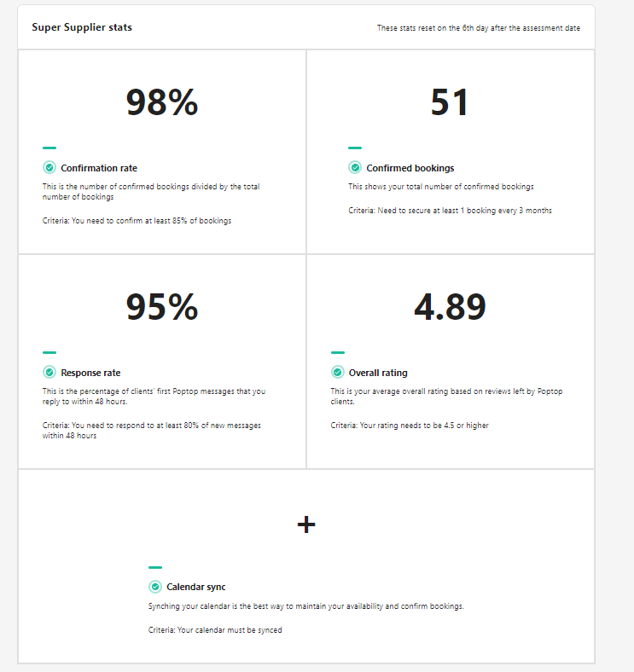Click the Calendar sync green check icon
Image resolution: width=634 pixels, height=672 pixels.
pos(155,587)
